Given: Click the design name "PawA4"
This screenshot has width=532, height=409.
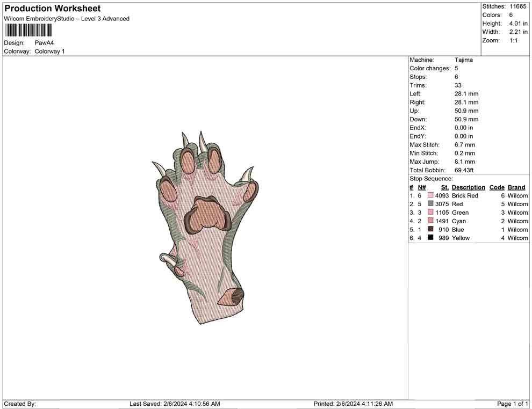Looking at the screenshot, I should [44, 43].
